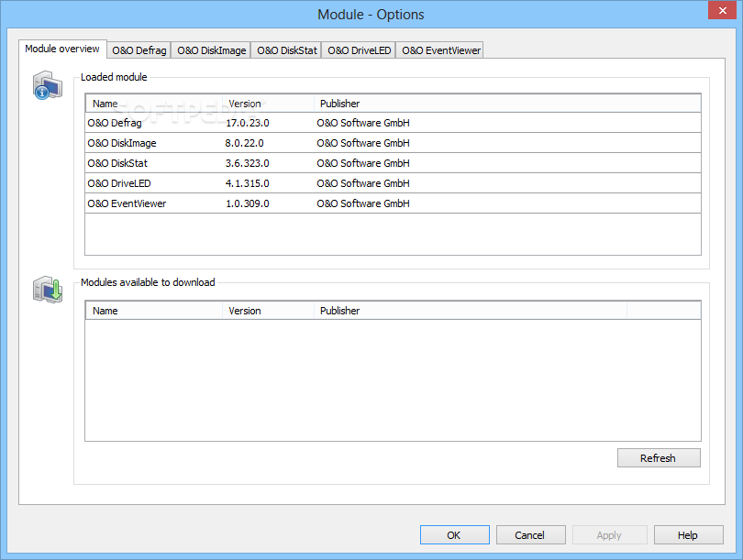Click the Apply button
Screen dimensions: 743x560
(x=609, y=535)
